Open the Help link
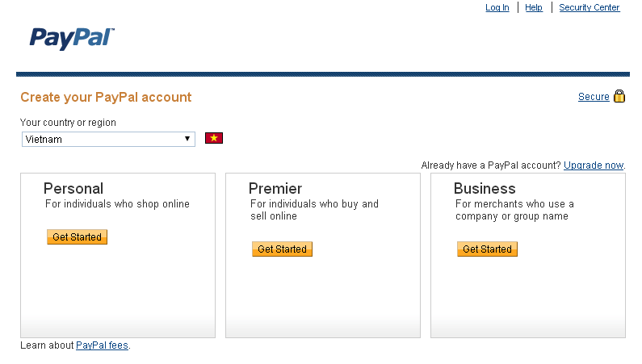The image size is (642, 364). pyautogui.click(x=534, y=7)
